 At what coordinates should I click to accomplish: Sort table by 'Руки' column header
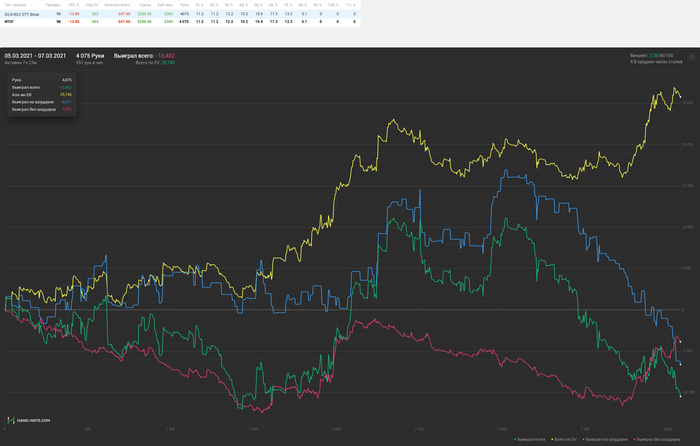tap(184, 5)
